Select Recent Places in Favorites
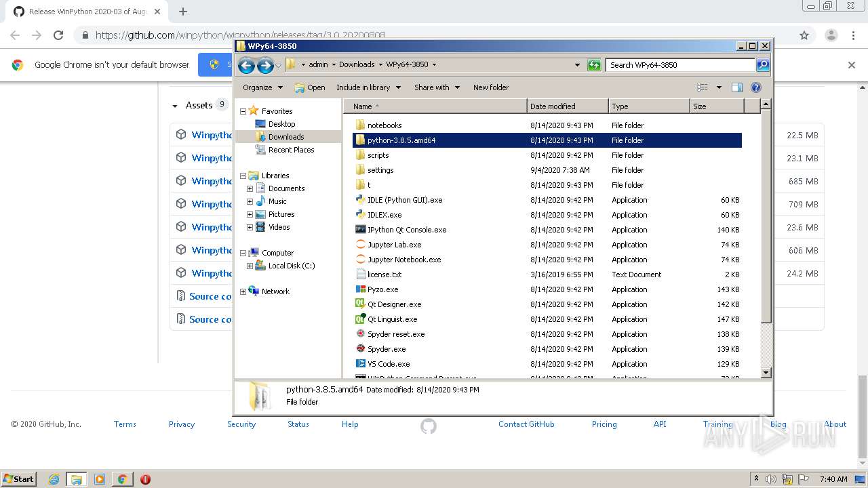Image resolution: width=868 pixels, height=488 pixels. pyautogui.click(x=291, y=150)
